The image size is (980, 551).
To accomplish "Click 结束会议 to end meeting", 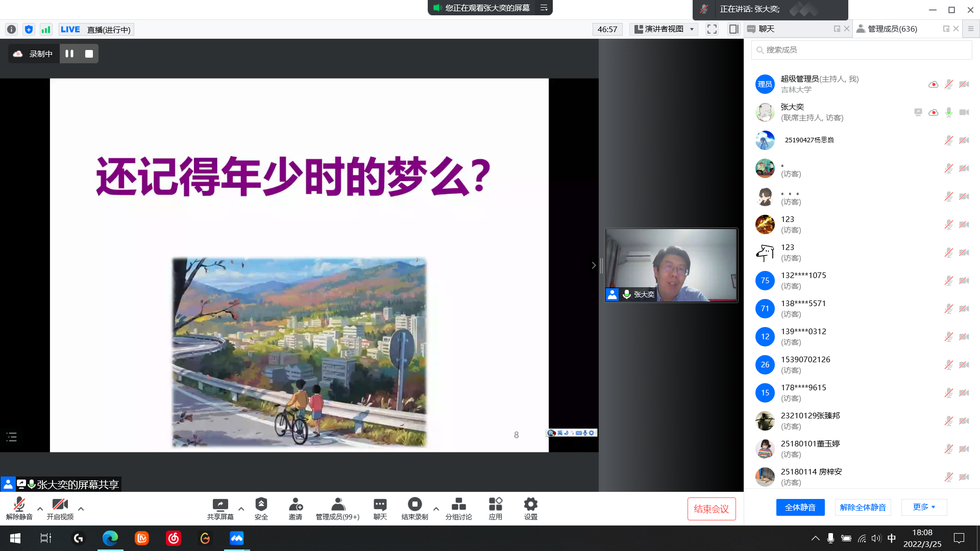I will [712, 509].
